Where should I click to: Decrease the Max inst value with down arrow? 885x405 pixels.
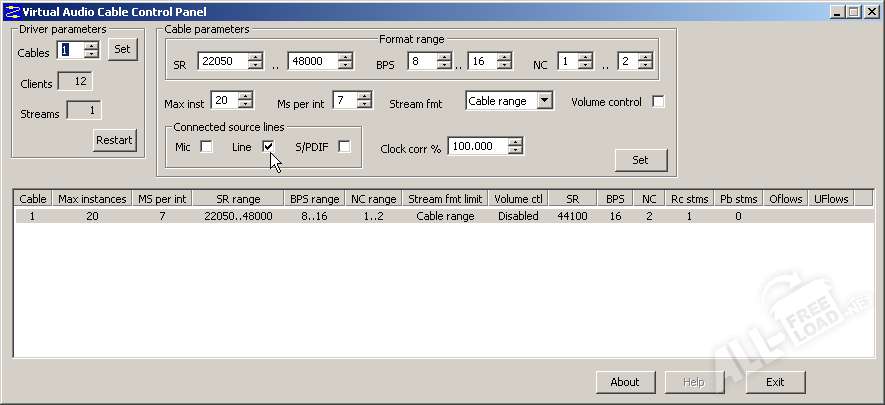pos(245,105)
